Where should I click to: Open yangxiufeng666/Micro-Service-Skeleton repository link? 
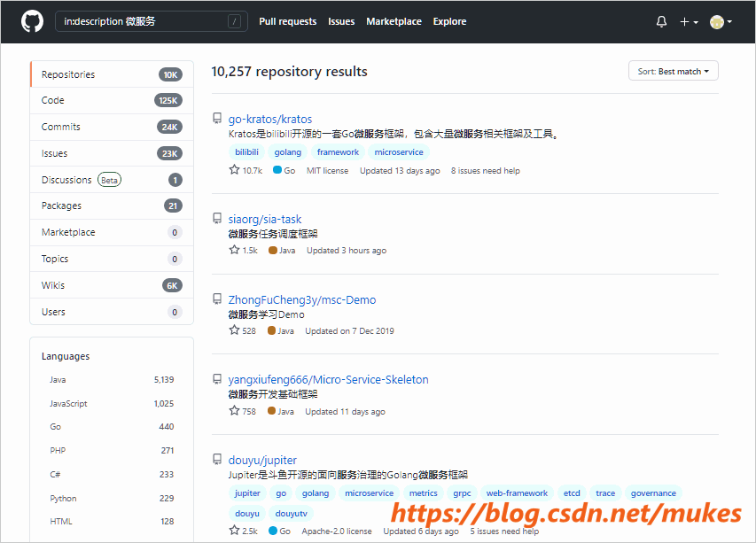point(328,380)
